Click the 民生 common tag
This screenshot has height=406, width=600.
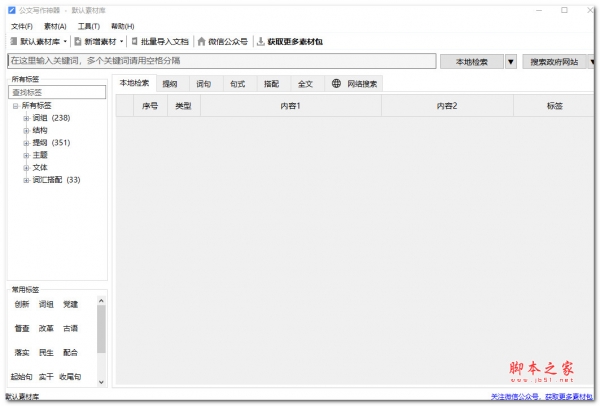[46, 352]
